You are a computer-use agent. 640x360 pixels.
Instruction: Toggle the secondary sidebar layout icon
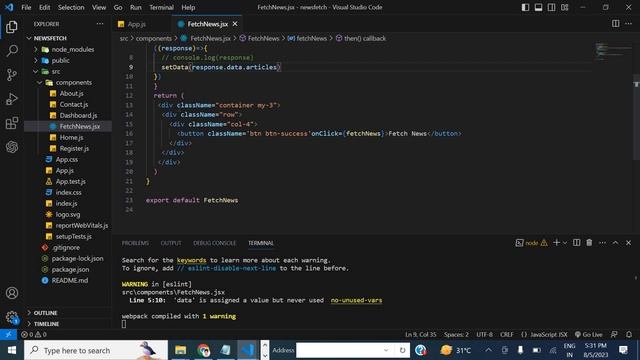coord(551,7)
